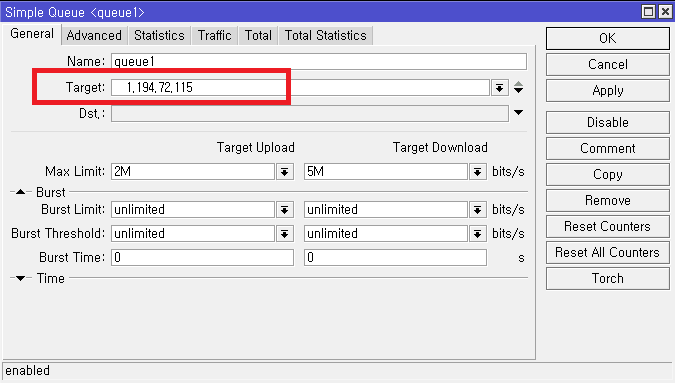Switch to the General tab

[32, 34]
